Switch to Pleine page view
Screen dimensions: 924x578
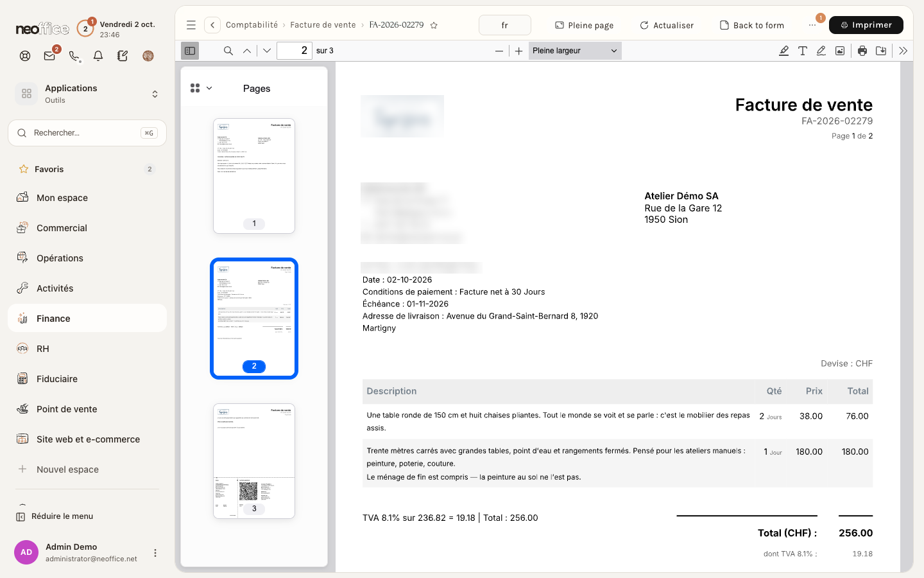585,25
